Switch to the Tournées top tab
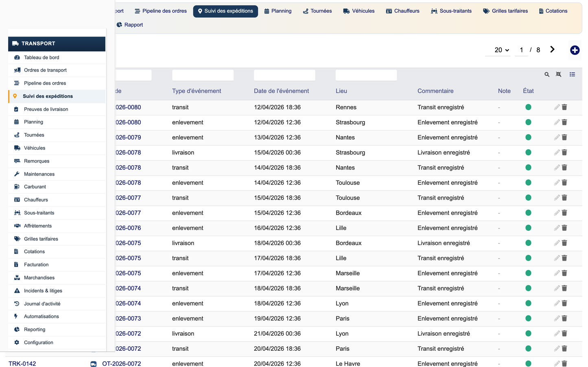 coord(317,11)
